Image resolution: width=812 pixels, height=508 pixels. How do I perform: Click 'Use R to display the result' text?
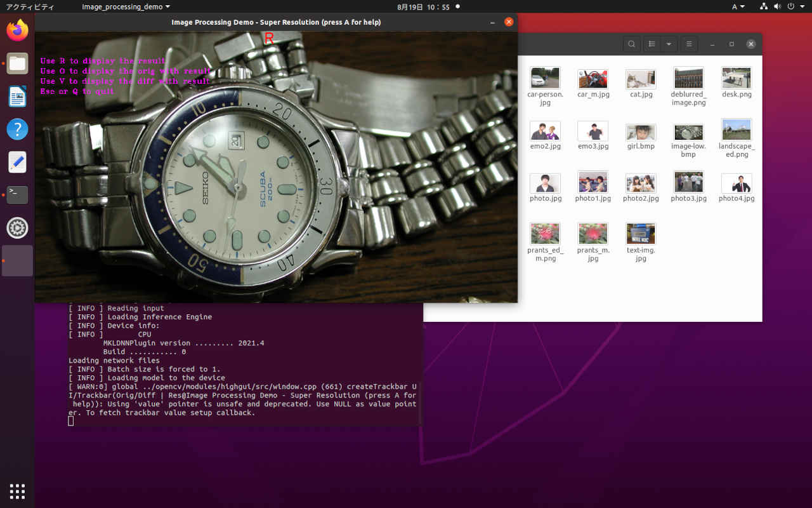103,61
